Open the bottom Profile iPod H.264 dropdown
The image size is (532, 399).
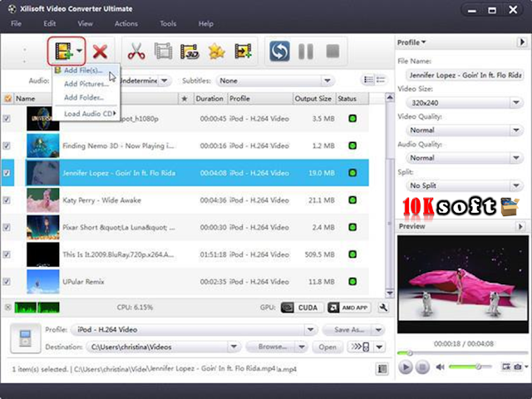(310, 329)
